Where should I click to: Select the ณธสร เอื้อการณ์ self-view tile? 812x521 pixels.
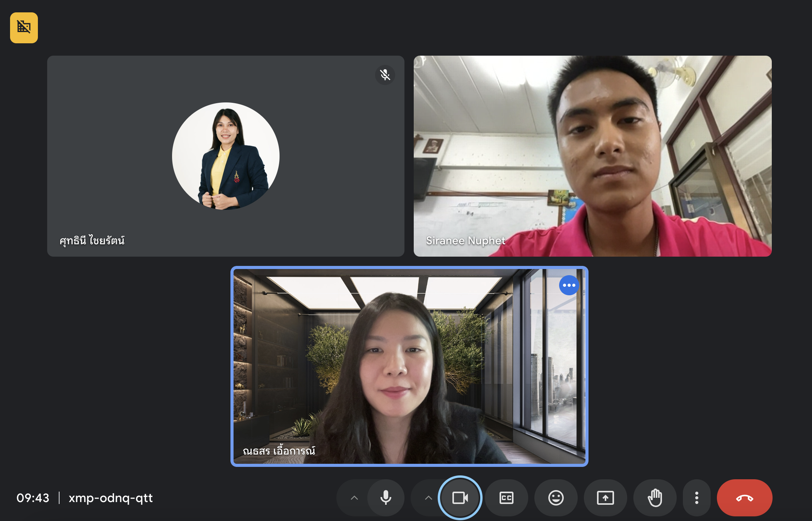[409, 366]
